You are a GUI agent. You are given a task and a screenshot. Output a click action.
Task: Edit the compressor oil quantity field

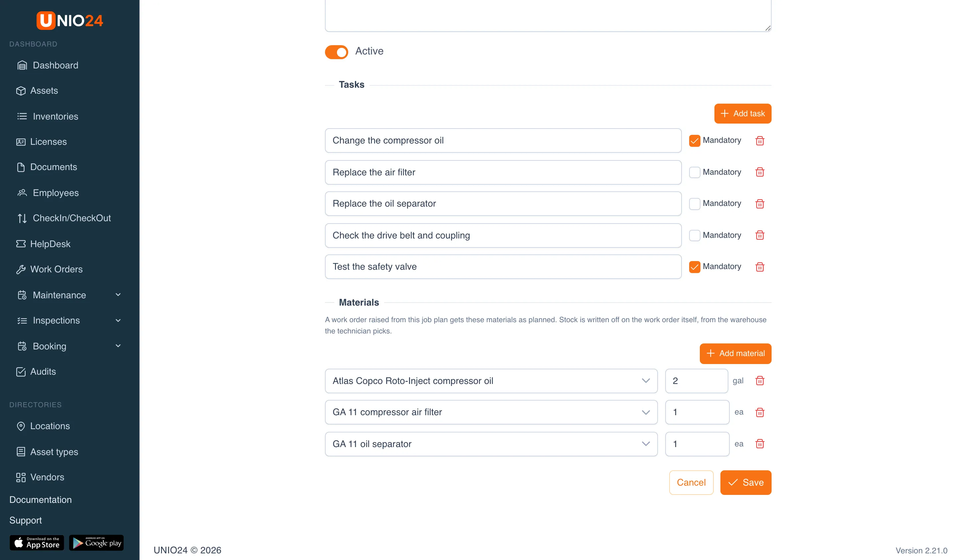click(x=696, y=381)
